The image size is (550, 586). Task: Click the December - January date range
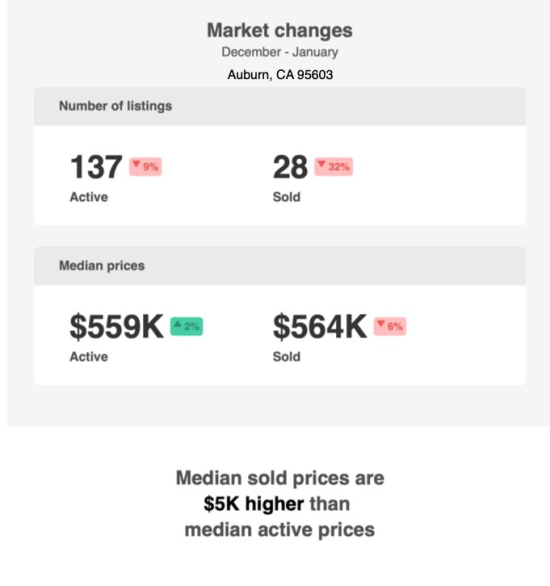(280, 52)
